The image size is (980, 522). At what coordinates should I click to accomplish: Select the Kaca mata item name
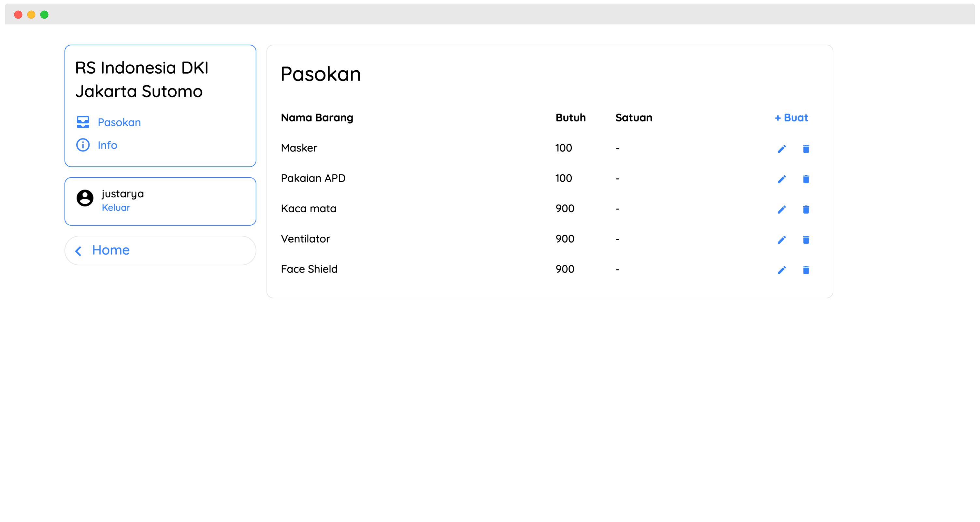click(x=309, y=209)
